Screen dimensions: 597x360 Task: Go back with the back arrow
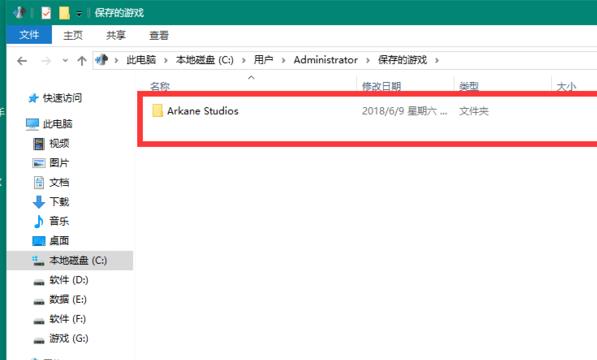[x=22, y=61]
